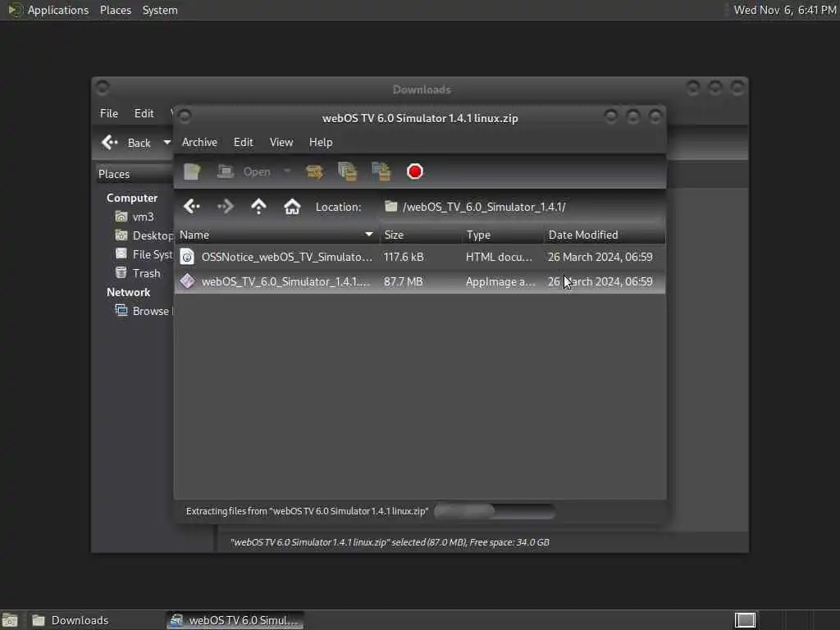Go forward in archive navigation

pyautogui.click(x=226, y=207)
